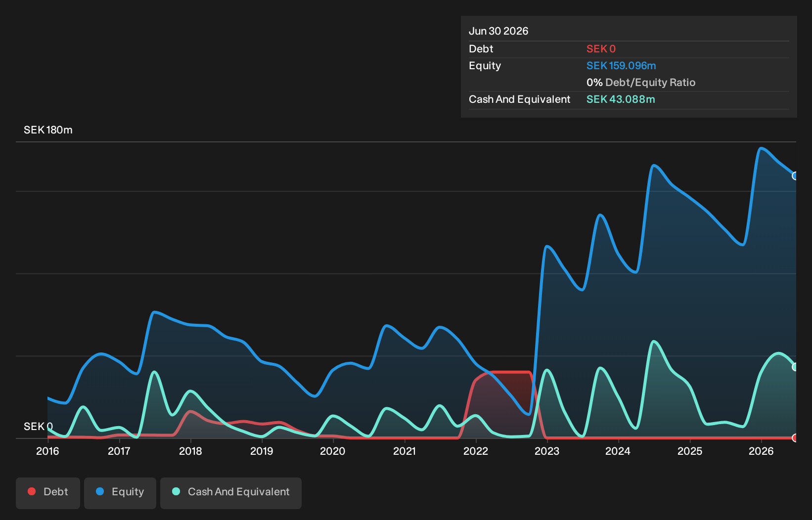Click the 2018 x-axis label
Viewport: 812px width, 520px height.
click(x=190, y=451)
